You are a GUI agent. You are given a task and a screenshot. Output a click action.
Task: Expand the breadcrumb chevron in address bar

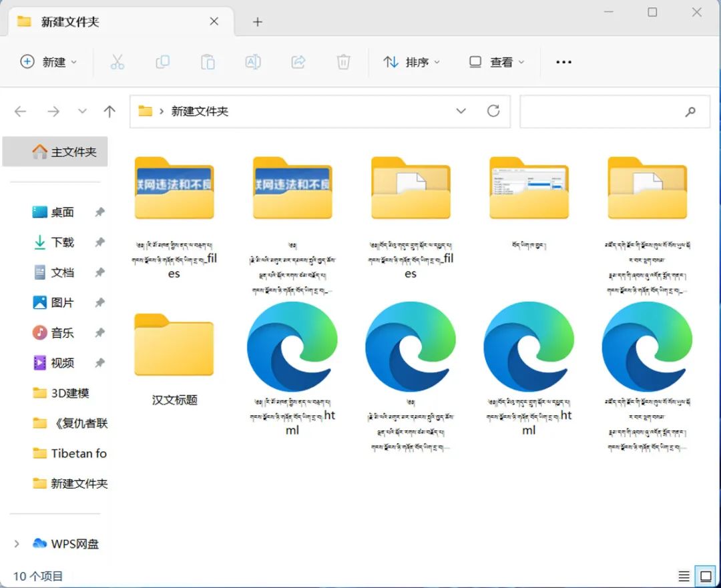(x=162, y=111)
